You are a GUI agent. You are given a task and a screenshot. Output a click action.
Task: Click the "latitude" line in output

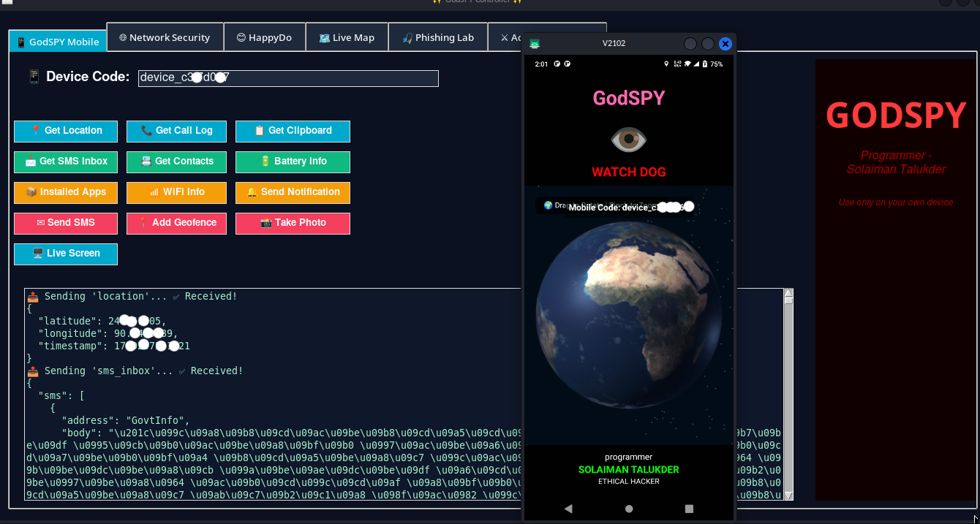click(102, 322)
